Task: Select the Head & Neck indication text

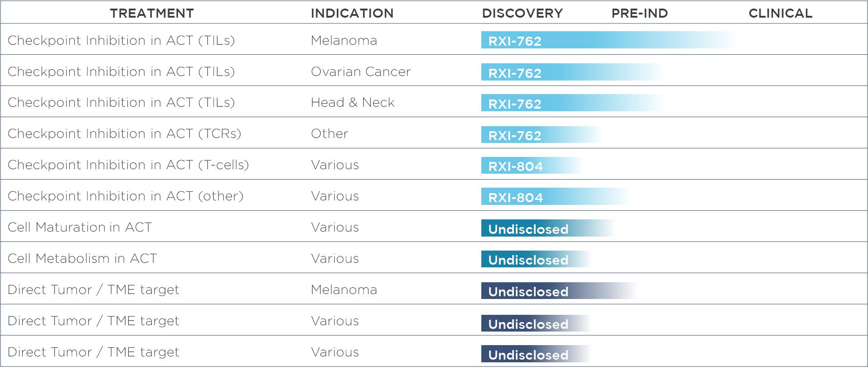Action: point(352,103)
